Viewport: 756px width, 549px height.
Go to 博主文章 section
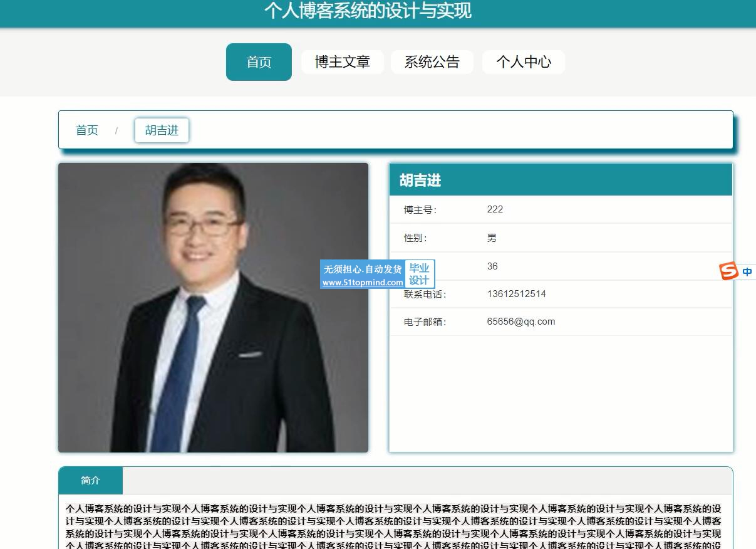point(343,62)
